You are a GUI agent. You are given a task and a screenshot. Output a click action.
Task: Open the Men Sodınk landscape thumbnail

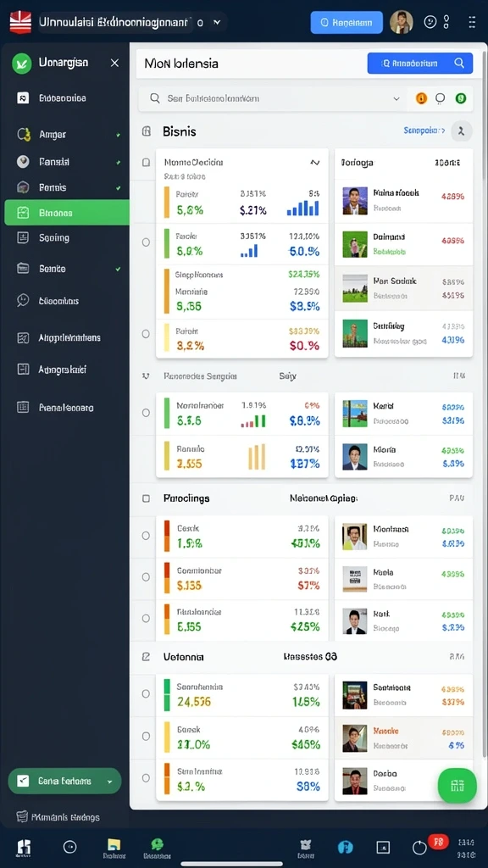[355, 288]
